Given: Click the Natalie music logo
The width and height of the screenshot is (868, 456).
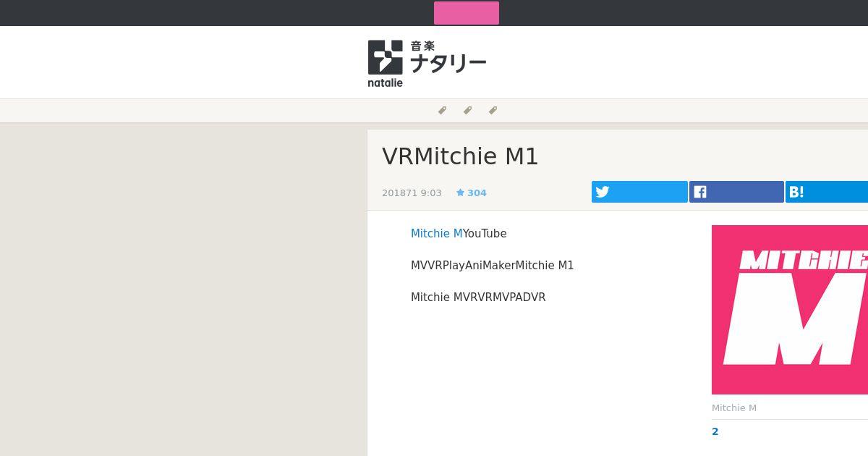Looking at the screenshot, I should pos(427,63).
